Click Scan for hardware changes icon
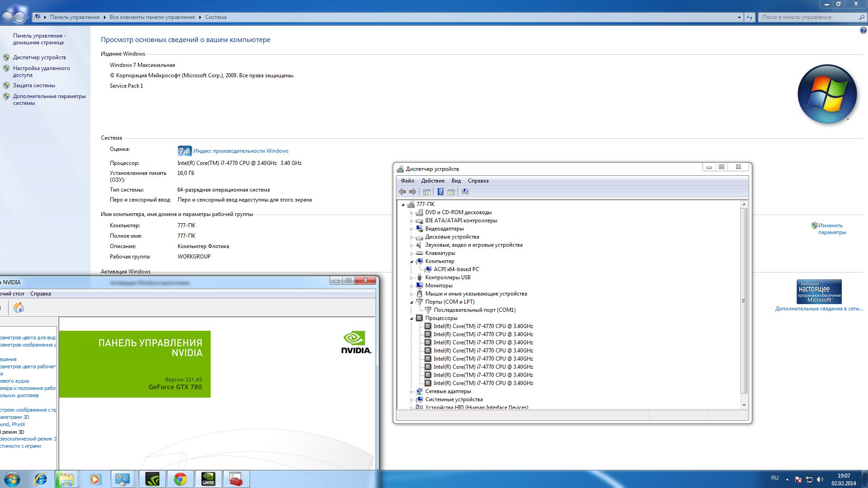The width and height of the screenshot is (868, 488). tap(465, 192)
